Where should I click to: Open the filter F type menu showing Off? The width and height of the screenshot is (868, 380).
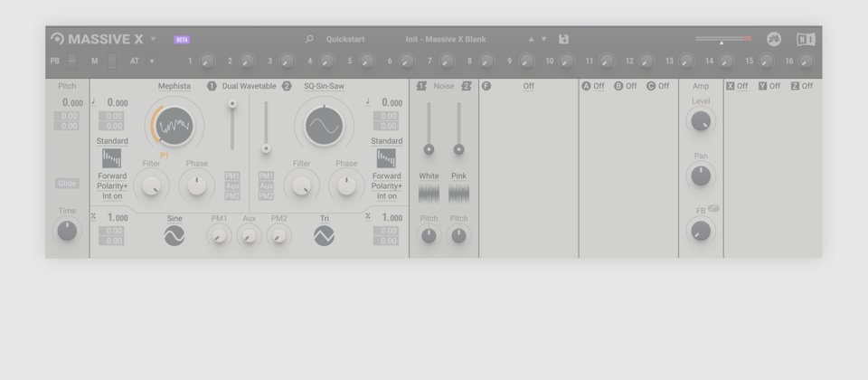click(x=528, y=86)
